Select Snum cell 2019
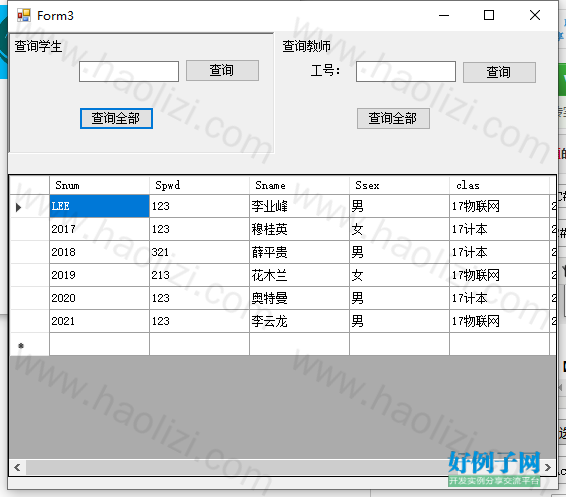This screenshot has height=497, width=566. point(99,275)
